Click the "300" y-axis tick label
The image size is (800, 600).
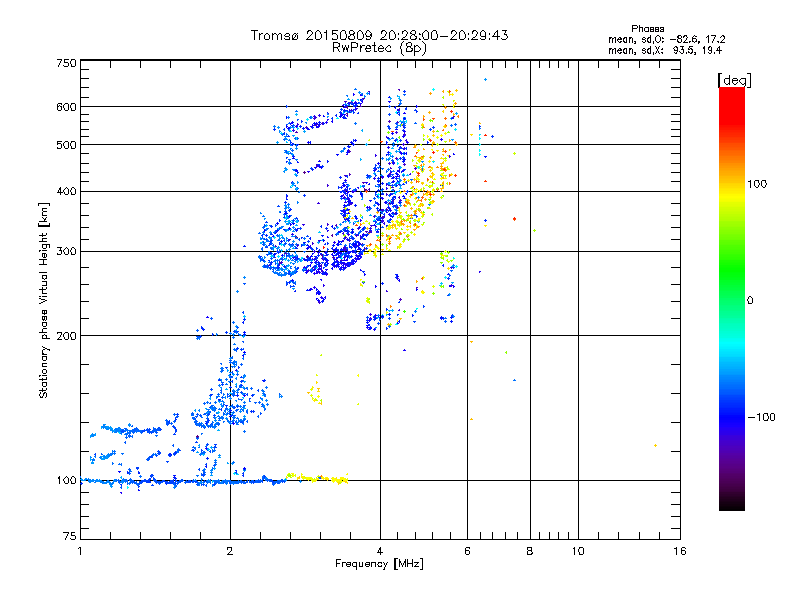pyautogui.click(x=66, y=252)
